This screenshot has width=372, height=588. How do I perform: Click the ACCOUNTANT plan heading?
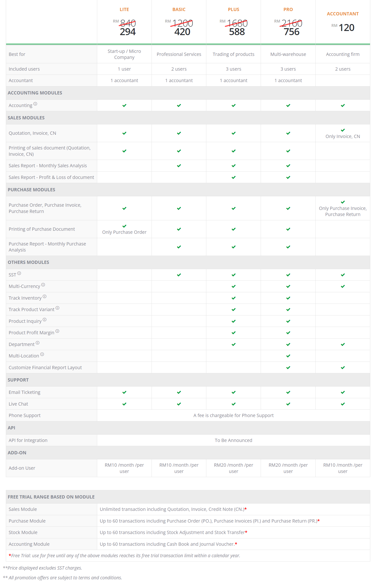(x=343, y=14)
